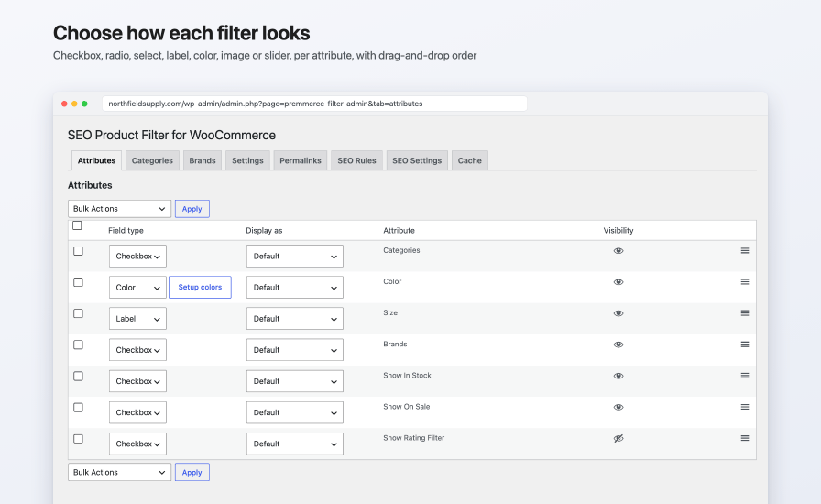Viewport: 821px width, 504px height.
Task: Check the Show On Sale row checkbox
Action: pos(78,408)
